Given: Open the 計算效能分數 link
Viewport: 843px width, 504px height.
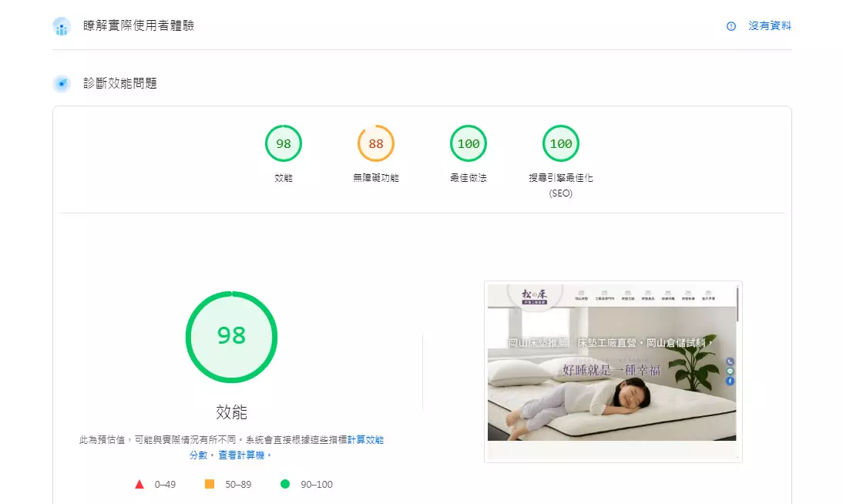Looking at the screenshot, I should (x=365, y=440).
